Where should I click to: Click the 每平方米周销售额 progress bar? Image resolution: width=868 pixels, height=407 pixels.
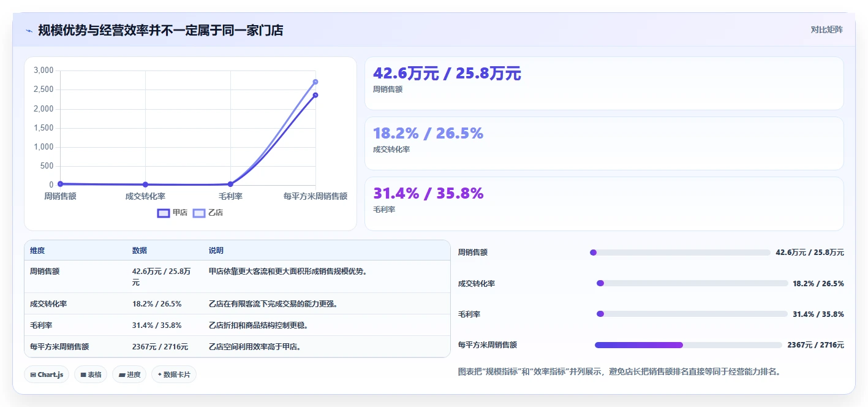pos(689,345)
